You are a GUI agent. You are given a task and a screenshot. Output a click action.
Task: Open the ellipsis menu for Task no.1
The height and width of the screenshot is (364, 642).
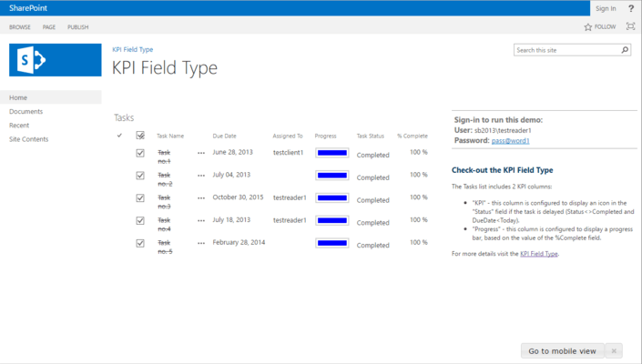[201, 154]
